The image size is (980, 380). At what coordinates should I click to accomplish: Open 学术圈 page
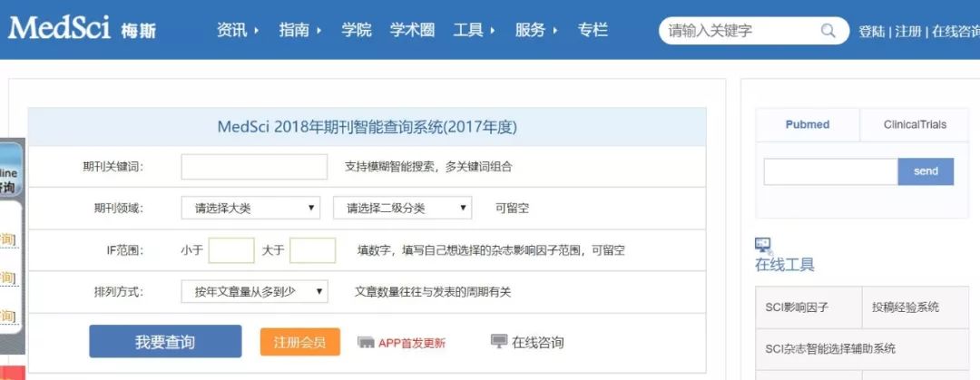point(413,30)
